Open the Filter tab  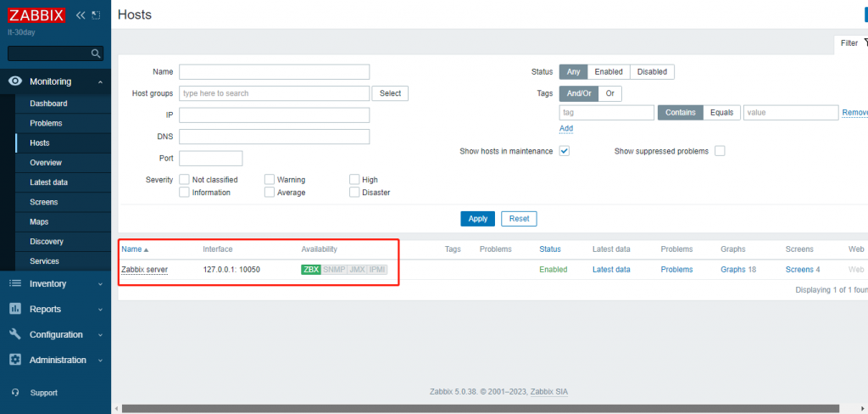tap(851, 43)
